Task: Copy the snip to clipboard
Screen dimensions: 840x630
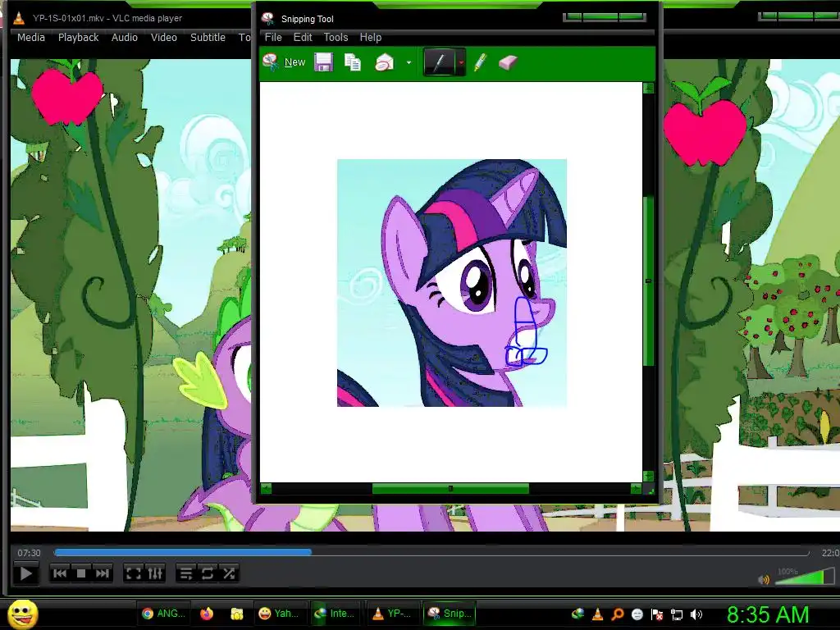Action: [353, 62]
